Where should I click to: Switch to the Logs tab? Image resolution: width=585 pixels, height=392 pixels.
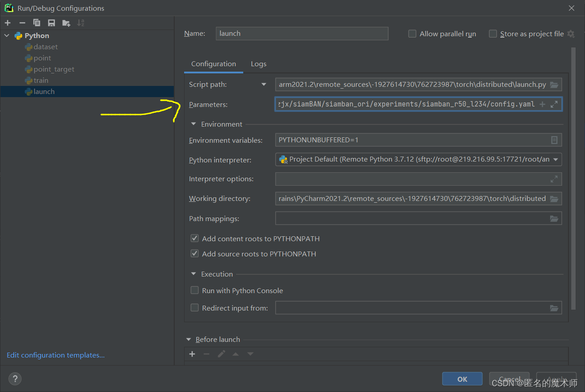click(x=258, y=64)
